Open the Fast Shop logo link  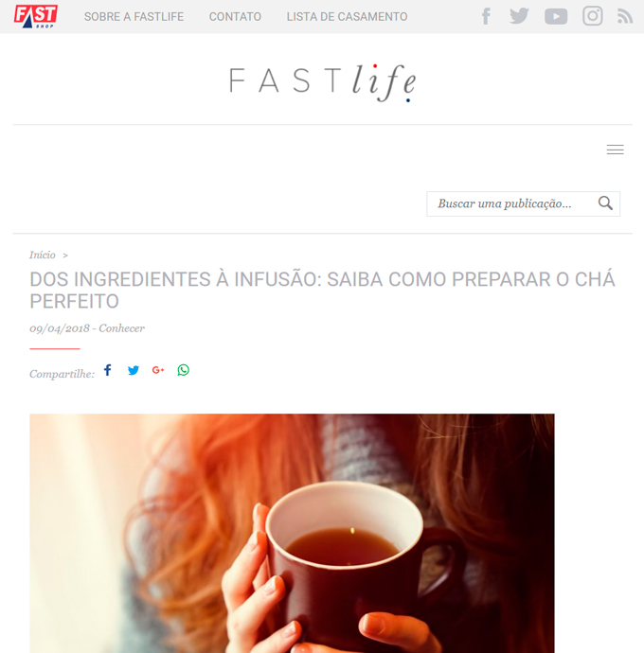click(x=36, y=16)
